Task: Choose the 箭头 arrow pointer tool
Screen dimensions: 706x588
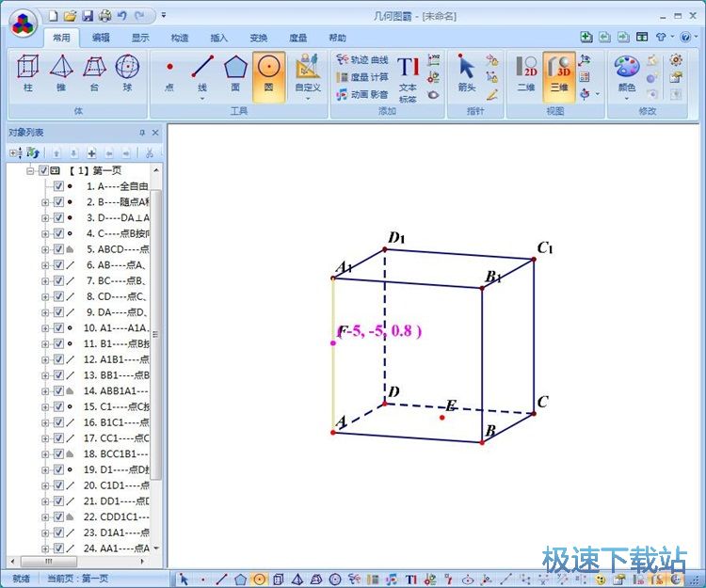Action: [x=467, y=72]
